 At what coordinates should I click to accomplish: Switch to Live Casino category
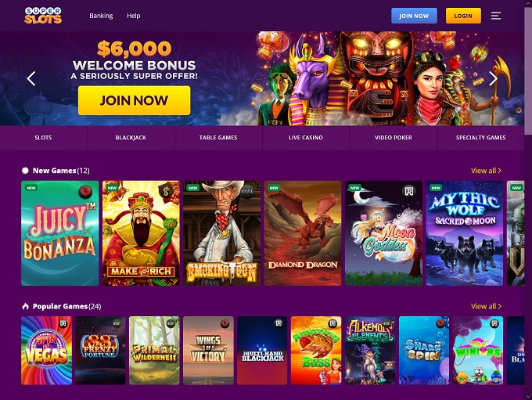pos(306,138)
